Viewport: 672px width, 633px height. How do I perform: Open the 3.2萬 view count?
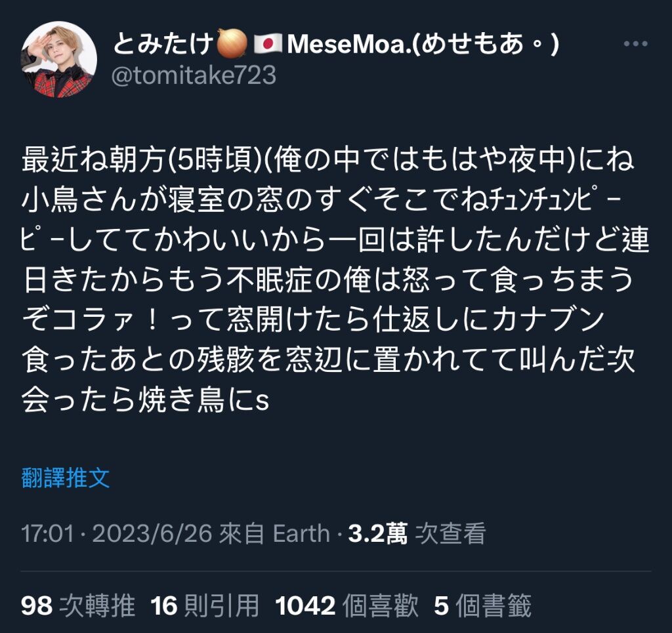(x=377, y=534)
